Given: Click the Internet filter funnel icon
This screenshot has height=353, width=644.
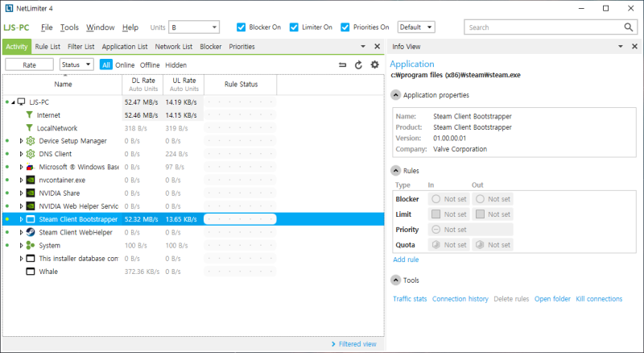Looking at the screenshot, I should pos(29,114).
